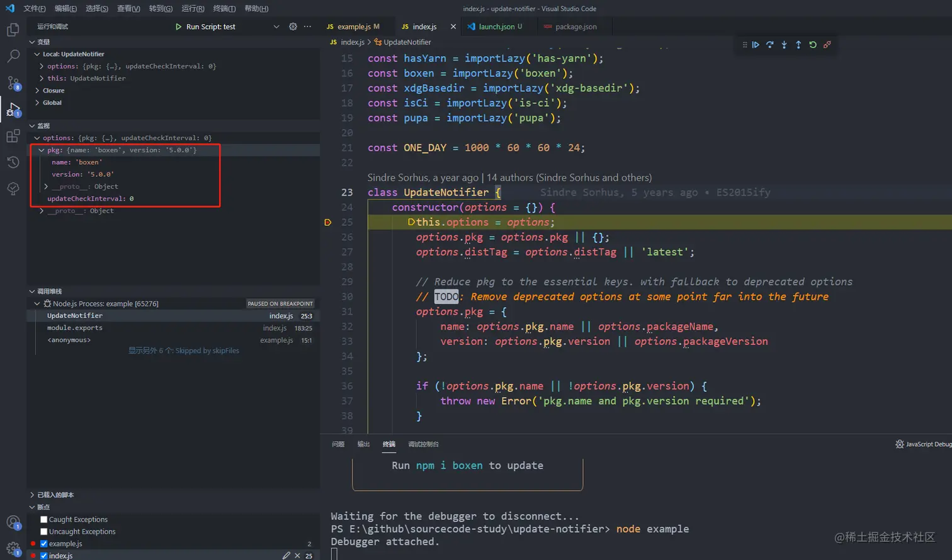Open the JavaScript Debug terminal selector
This screenshot has width=952, height=560.
[923, 444]
